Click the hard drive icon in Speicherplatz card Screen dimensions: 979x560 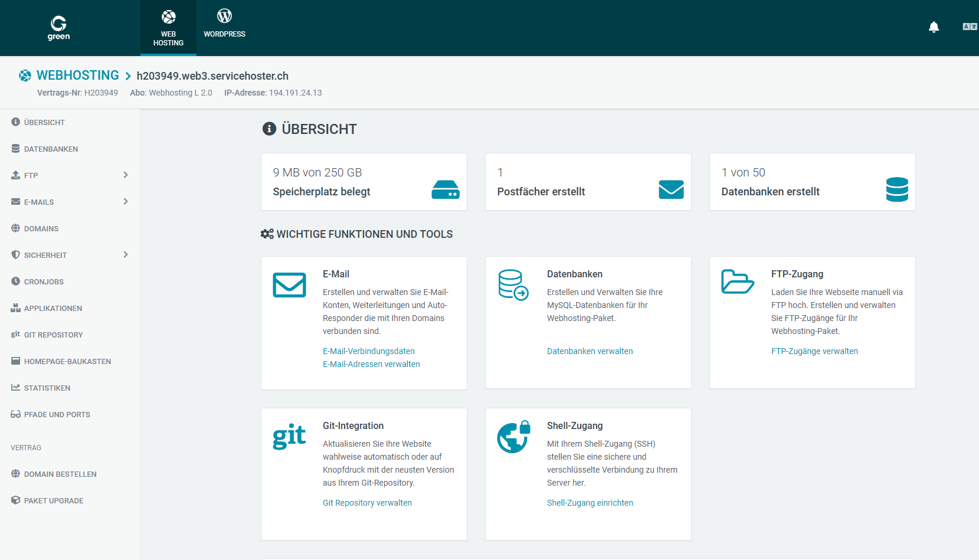point(446,189)
